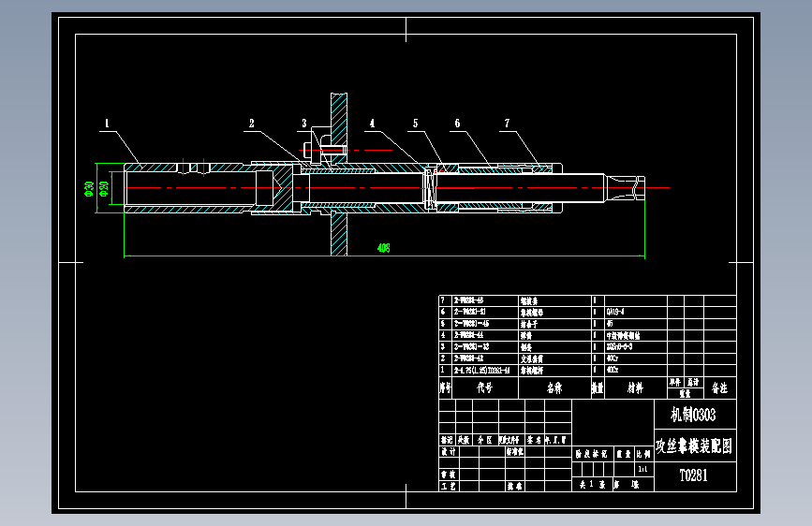Image resolution: width=812 pixels, height=526 pixels.
Task: Click row number 1 in parts list
Action: (x=443, y=370)
